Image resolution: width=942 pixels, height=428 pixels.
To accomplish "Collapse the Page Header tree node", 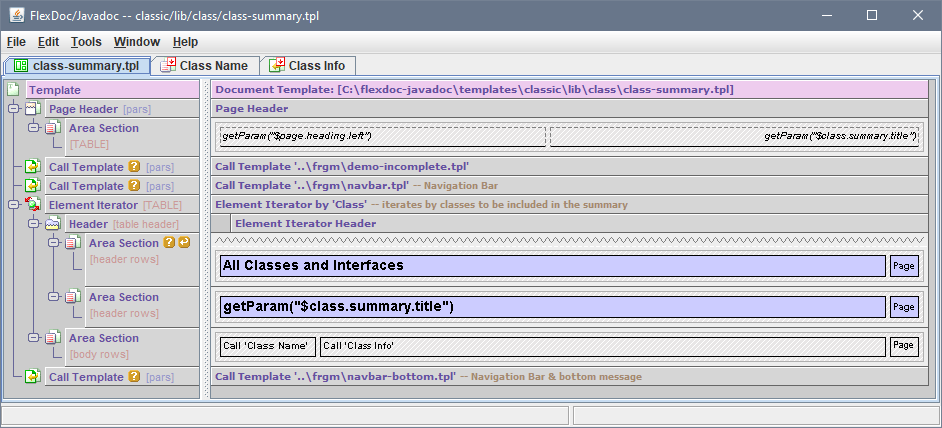I will point(13,109).
